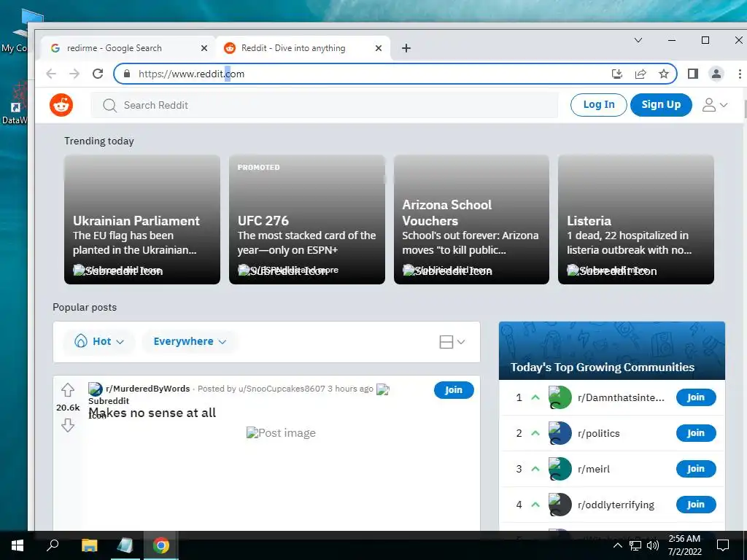This screenshot has height=560, width=747.
Task: Reload the Reddit page
Action: tap(98, 74)
